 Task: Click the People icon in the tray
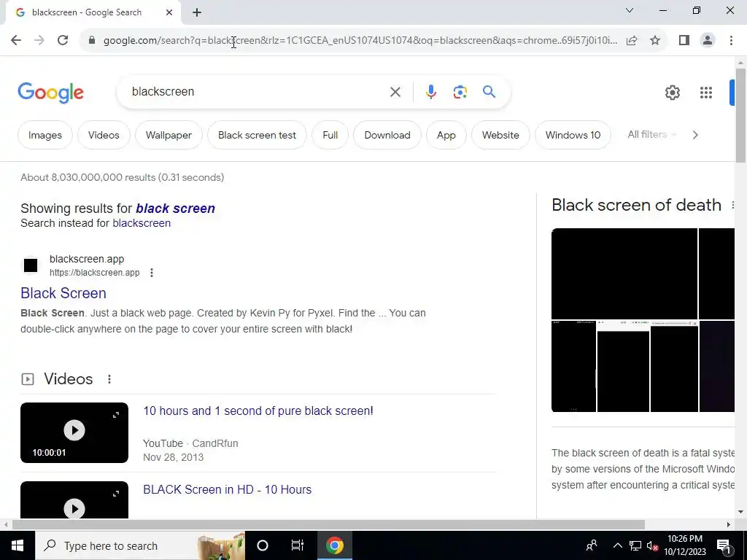(592, 545)
